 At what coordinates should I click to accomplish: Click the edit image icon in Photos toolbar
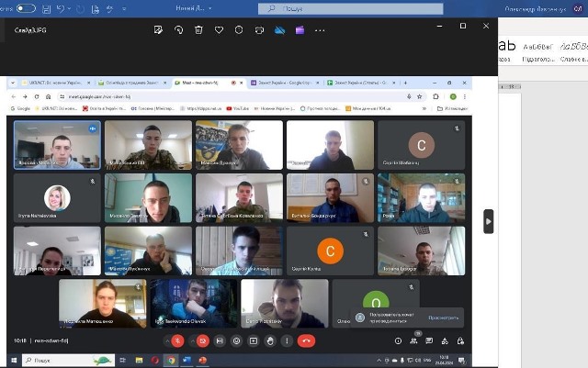[159, 29]
